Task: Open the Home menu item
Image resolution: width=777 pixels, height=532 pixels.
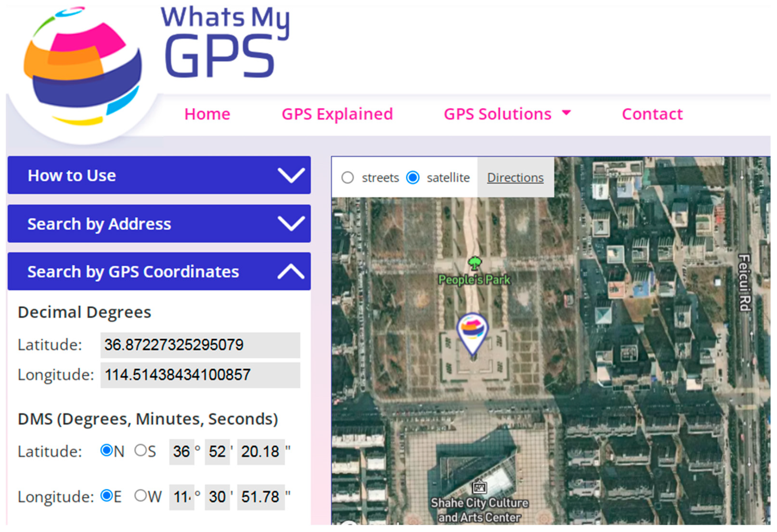Action: [x=207, y=114]
